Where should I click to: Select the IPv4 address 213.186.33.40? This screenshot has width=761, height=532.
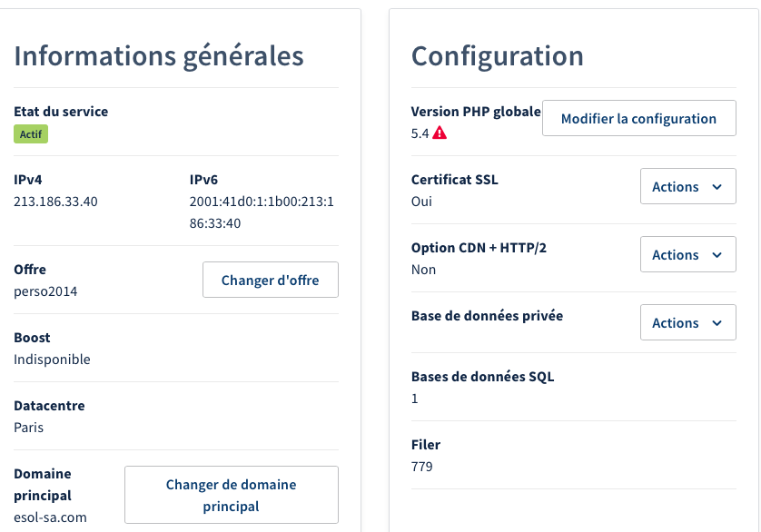[x=55, y=202]
